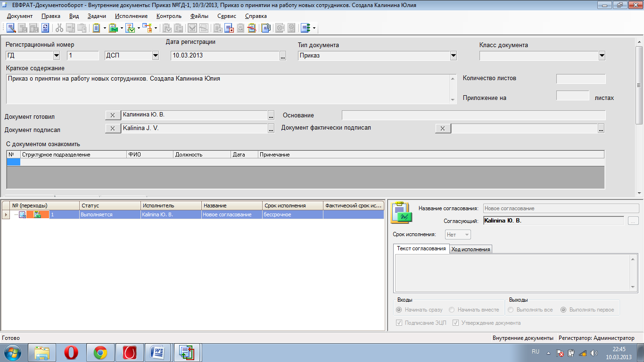Viewport: 644px width, 362px height.
Task: Open Opera browser from taskbar
Action: pos(71,352)
